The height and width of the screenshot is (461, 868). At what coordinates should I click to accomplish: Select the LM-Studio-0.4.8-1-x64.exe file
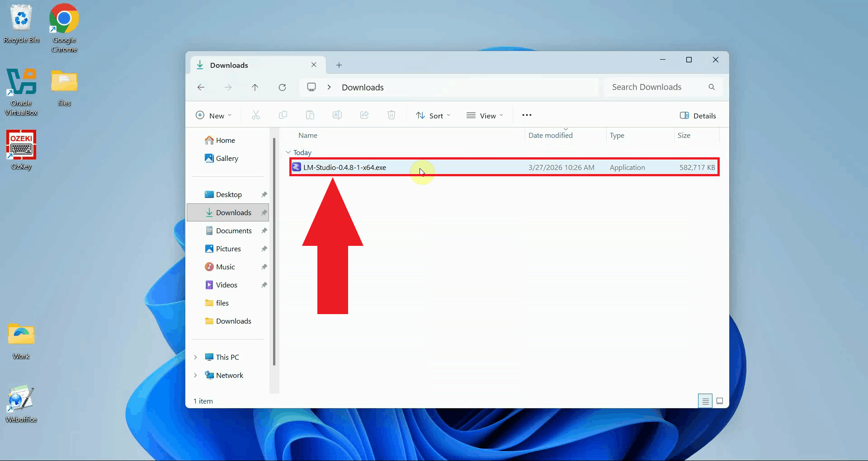344,168
